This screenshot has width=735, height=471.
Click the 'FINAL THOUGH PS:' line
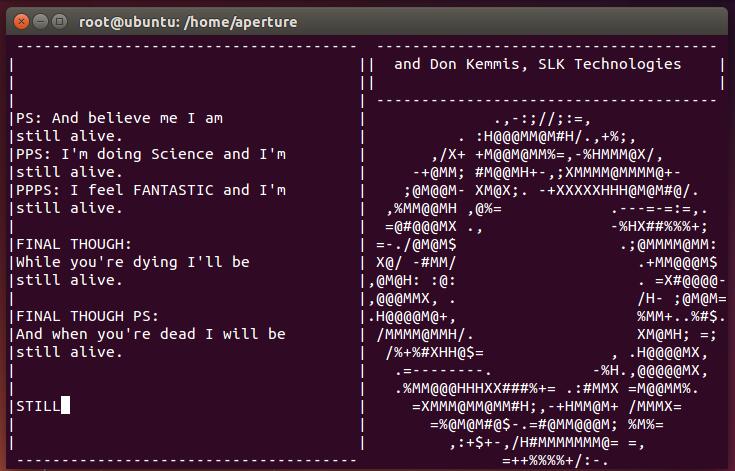88,316
